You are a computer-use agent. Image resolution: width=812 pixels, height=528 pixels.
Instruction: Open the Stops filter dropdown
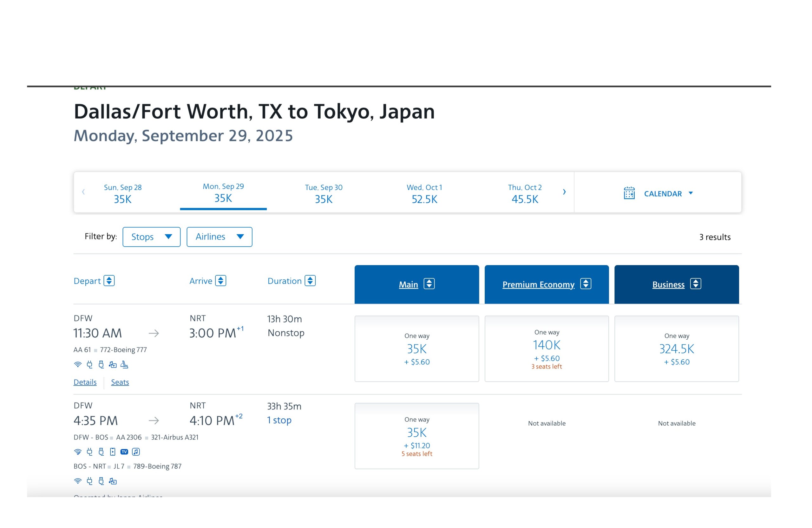pyautogui.click(x=152, y=237)
